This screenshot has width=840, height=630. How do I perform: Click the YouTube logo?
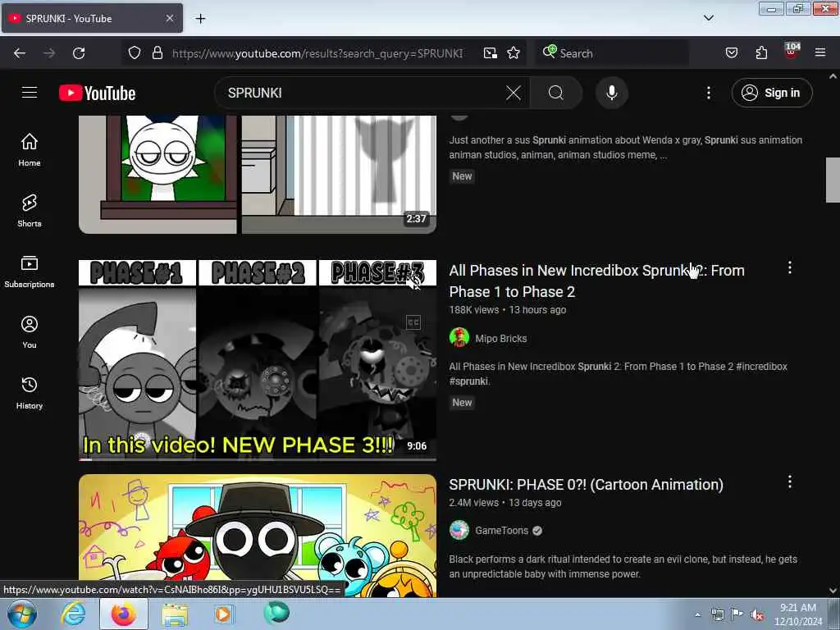[97, 94]
